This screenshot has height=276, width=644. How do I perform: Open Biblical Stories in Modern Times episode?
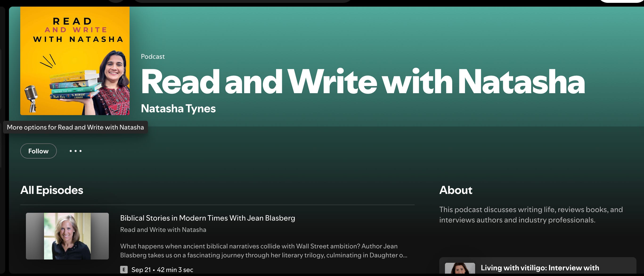coord(207,218)
